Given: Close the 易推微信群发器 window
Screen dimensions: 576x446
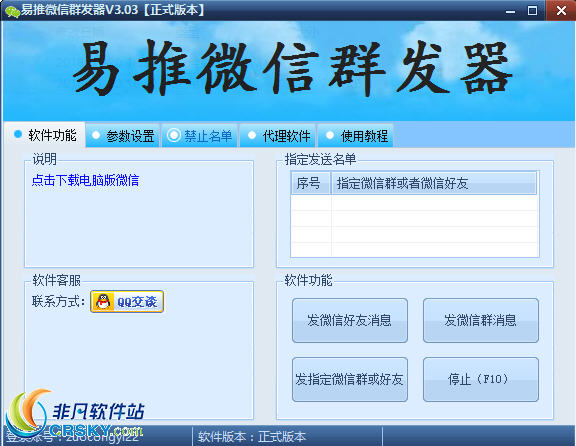Looking at the screenshot, I should pyautogui.click(x=561, y=10).
